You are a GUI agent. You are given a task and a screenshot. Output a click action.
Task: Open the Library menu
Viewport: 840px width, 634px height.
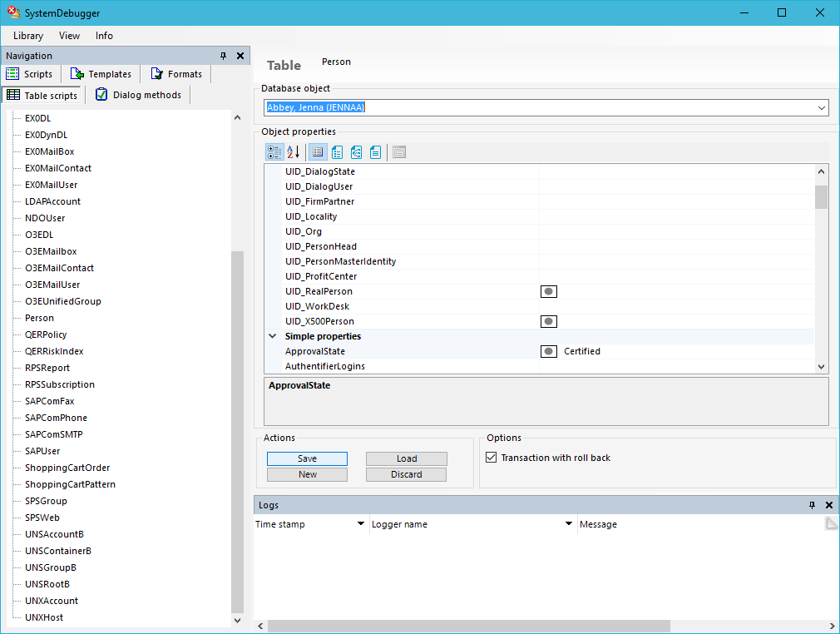click(x=27, y=36)
